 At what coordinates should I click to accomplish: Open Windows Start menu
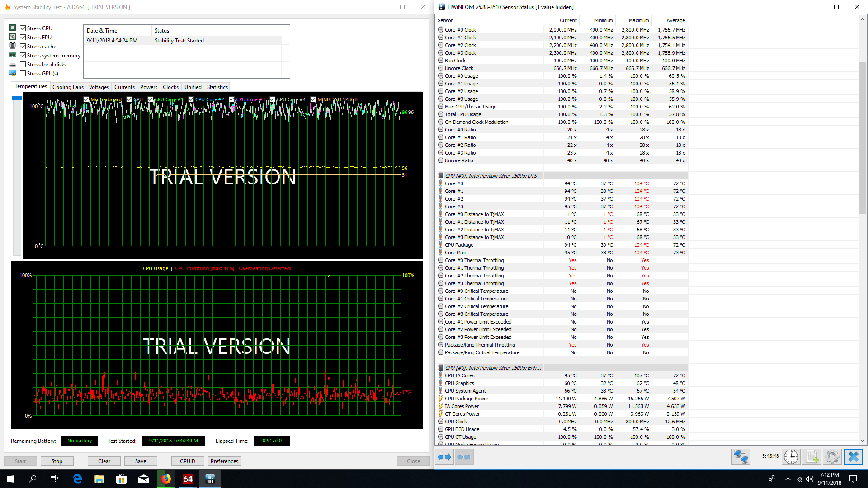[x=11, y=479]
